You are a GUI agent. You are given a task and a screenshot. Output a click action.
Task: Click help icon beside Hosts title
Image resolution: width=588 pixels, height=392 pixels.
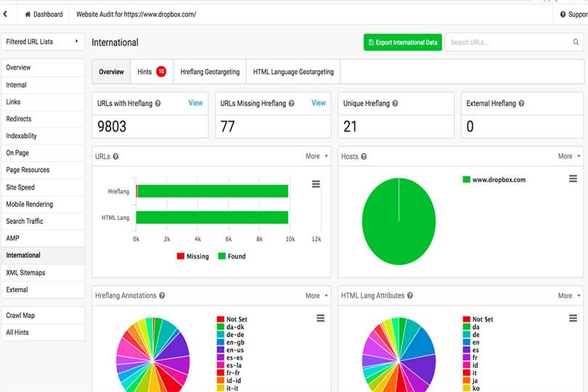point(364,156)
